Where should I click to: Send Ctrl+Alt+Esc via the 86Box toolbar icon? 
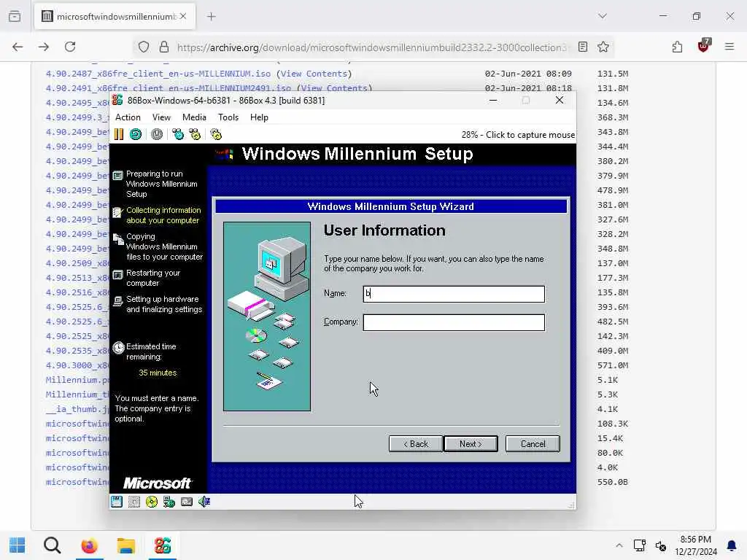195,134
